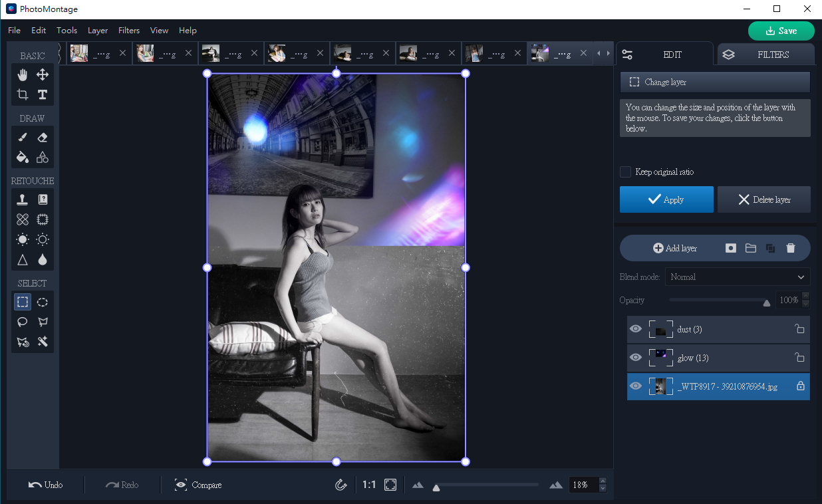The width and height of the screenshot is (822, 504).
Task: Click the layer mask icon
Action: 731,248
